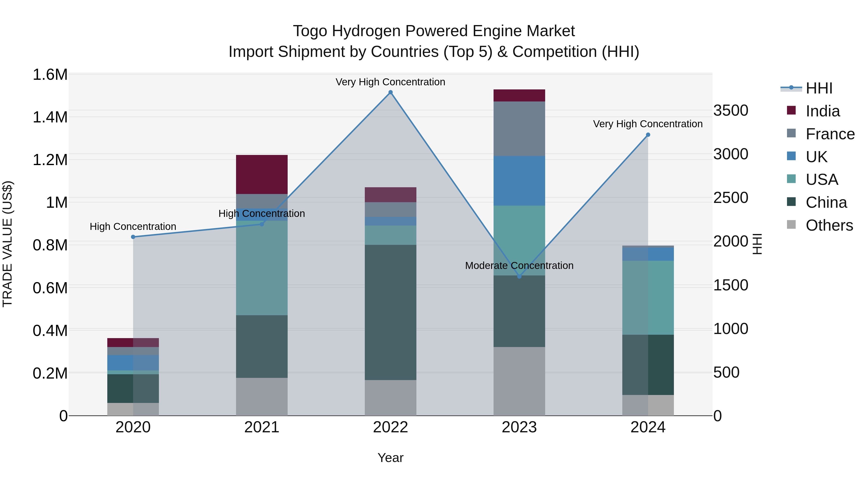Click the China segment of the 2022 bar
The width and height of the screenshot is (868, 488).
391,313
